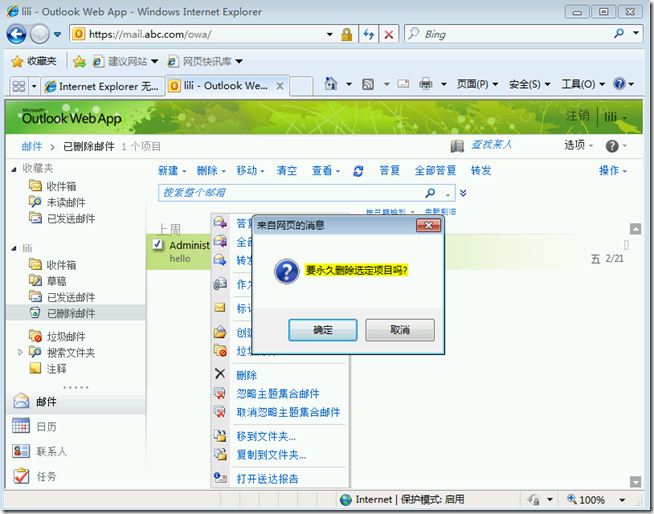
Task: Click the browser forward arrow button
Action: pos(40,34)
